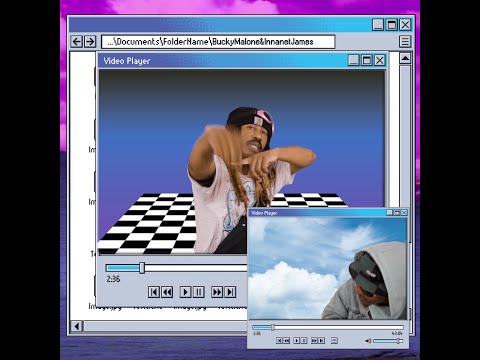Click the file browser's vertical scroll up arrow
Viewport: 480px width, 360px height.
pos(405,59)
